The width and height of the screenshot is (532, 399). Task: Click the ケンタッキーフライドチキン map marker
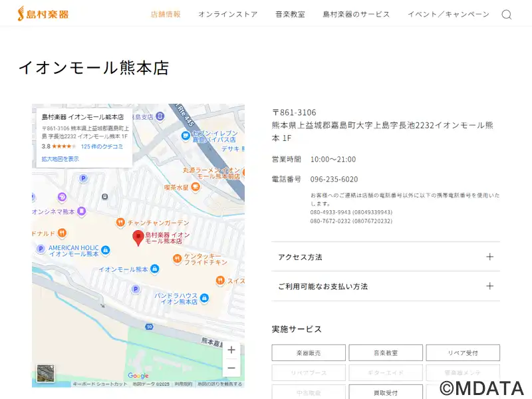[x=177, y=259]
